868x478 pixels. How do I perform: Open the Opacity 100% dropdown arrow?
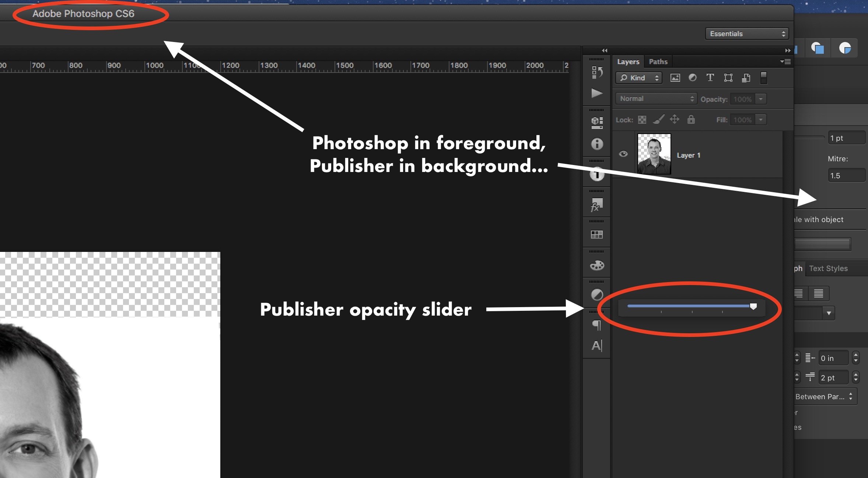761,99
